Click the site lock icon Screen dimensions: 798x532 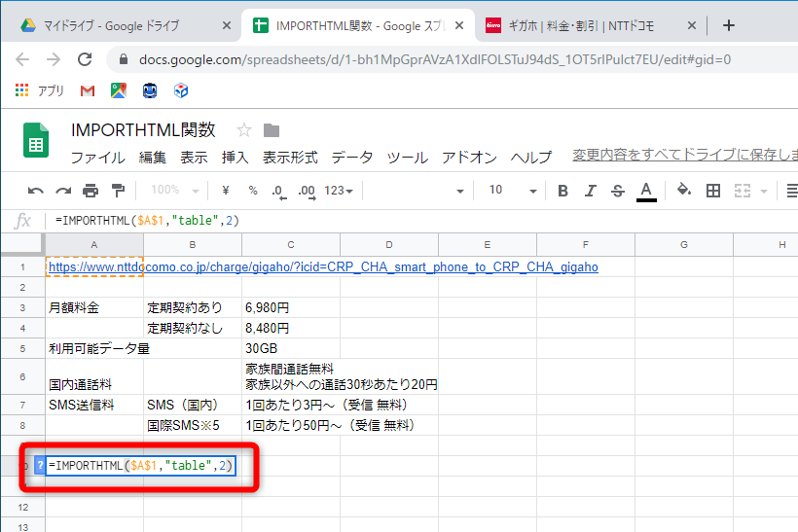(x=123, y=59)
